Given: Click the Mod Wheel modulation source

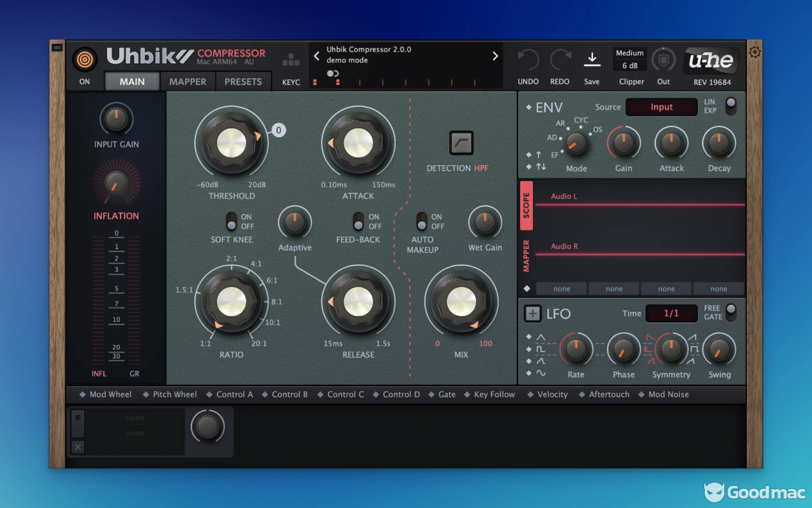Looking at the screenshot, I should pos(110,394).
